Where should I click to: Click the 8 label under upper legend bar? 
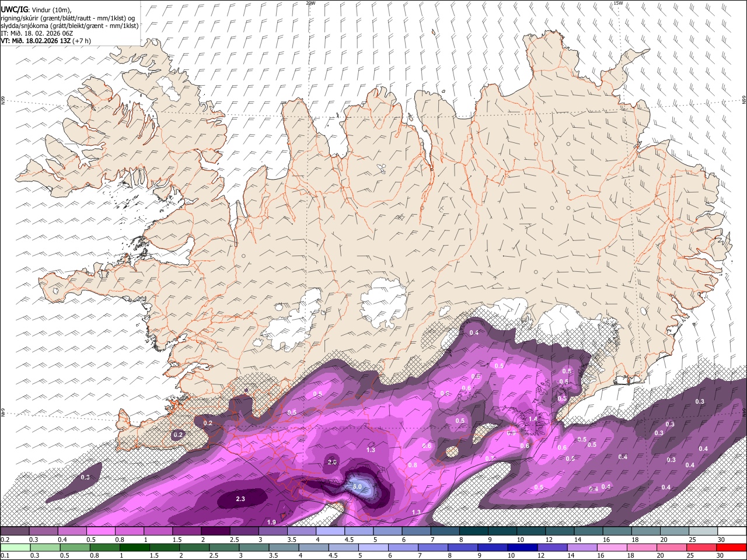tap(460, 540)
